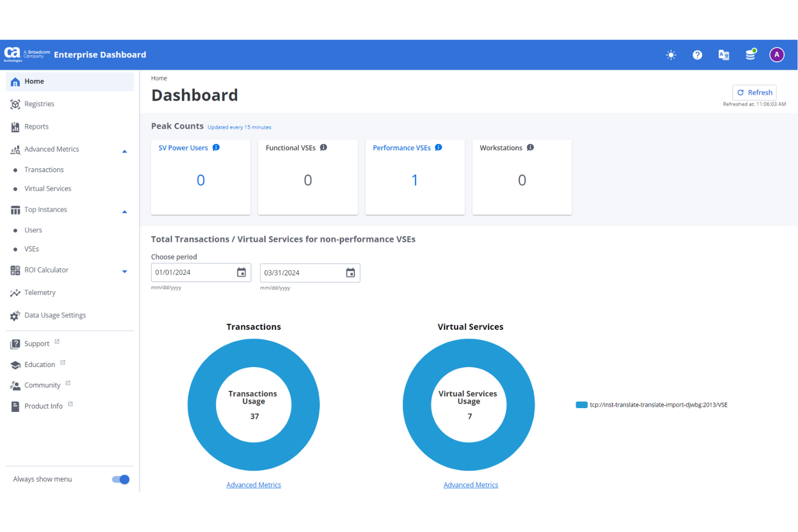Click the Performance VSEs count 1
Screen dimensions: 798x532
415,180
